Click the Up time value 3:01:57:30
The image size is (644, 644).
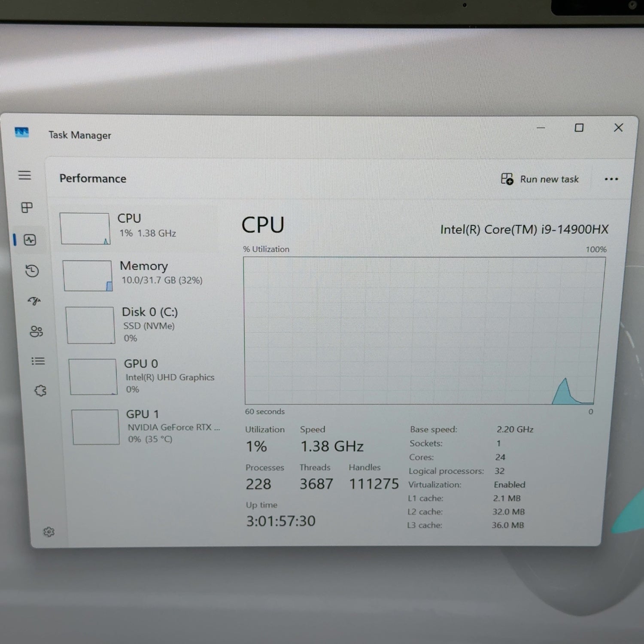[x=281, y=521]
